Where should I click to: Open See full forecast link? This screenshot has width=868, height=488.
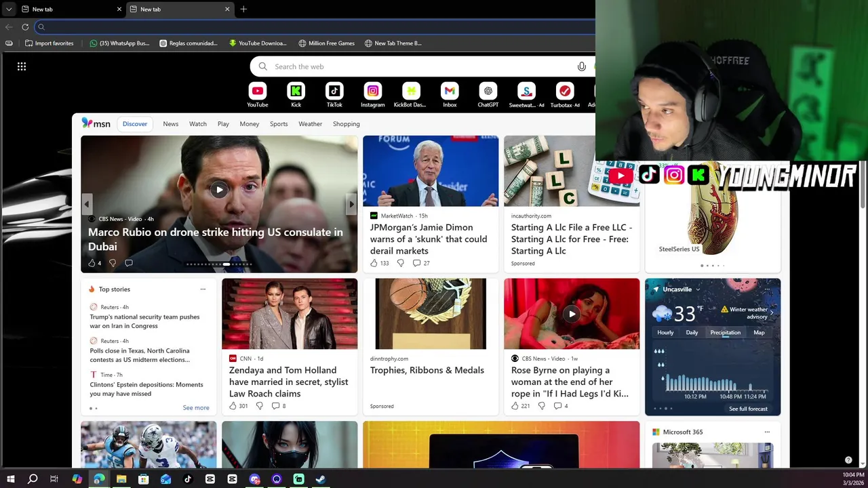click(x=748, y=409)
